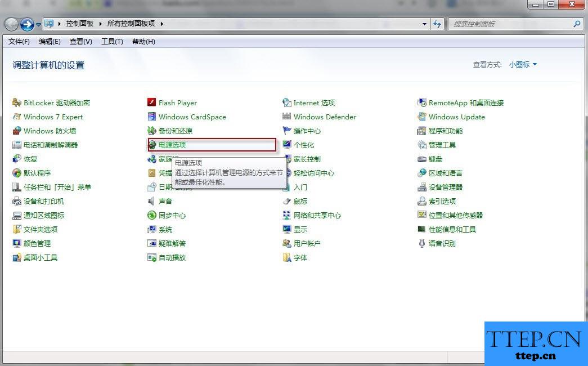This screenshot has height=366, width=588.
Task: Open the 位置和其他传感器 link
Action: click(456, 215)
